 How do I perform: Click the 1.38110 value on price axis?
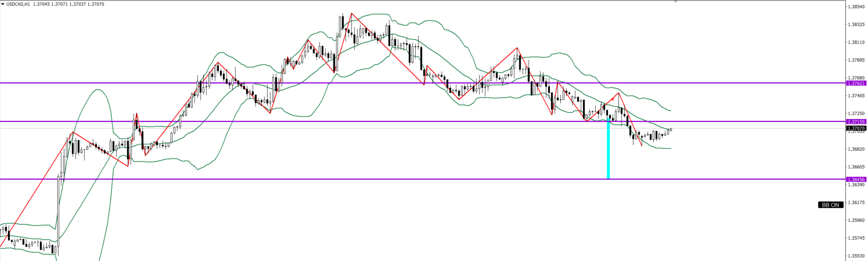(856, 42)
